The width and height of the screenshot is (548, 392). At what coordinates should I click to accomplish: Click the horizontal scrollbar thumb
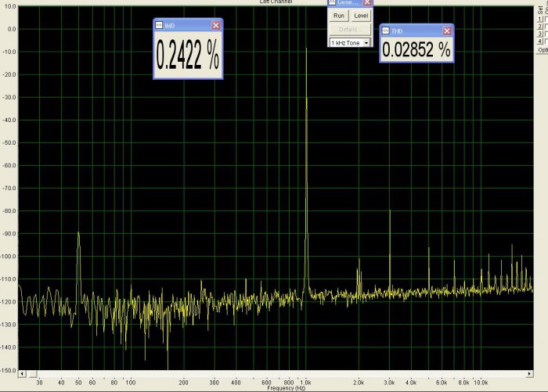[x=32, y=374]
